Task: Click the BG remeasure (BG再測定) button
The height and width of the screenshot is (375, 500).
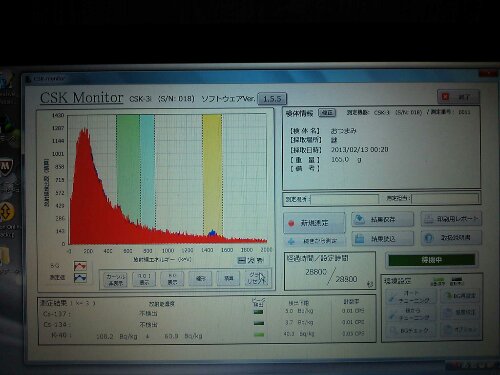Action: tap(460, 296)
